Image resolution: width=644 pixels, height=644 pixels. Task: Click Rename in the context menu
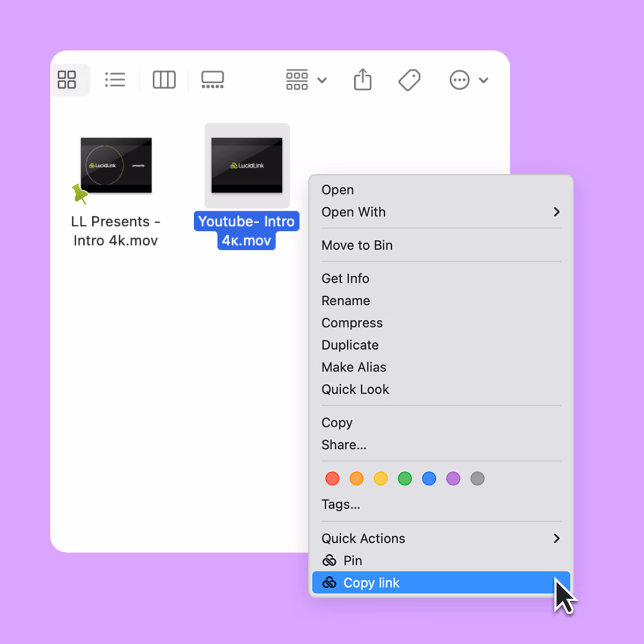(346, 301)
